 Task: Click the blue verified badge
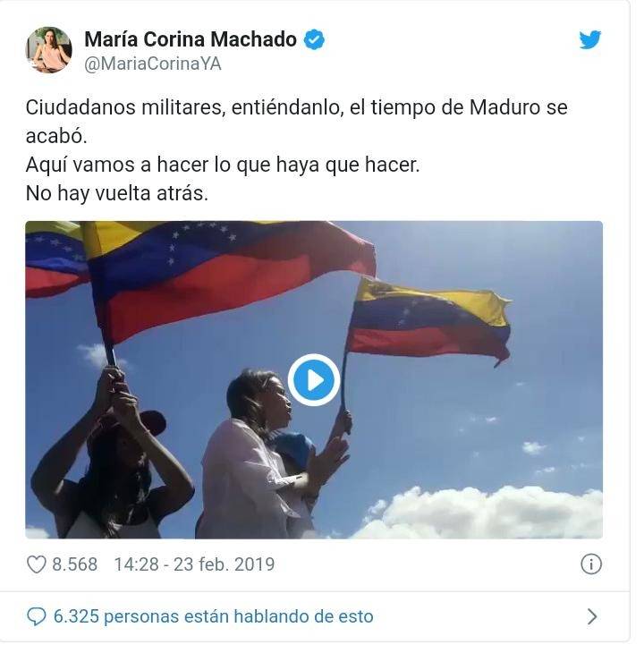coord(314,40)
